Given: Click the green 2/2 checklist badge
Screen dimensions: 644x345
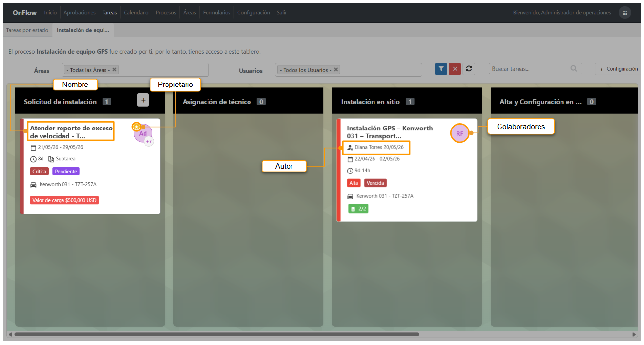Looking at the screenshot, I should coord(358,209).
